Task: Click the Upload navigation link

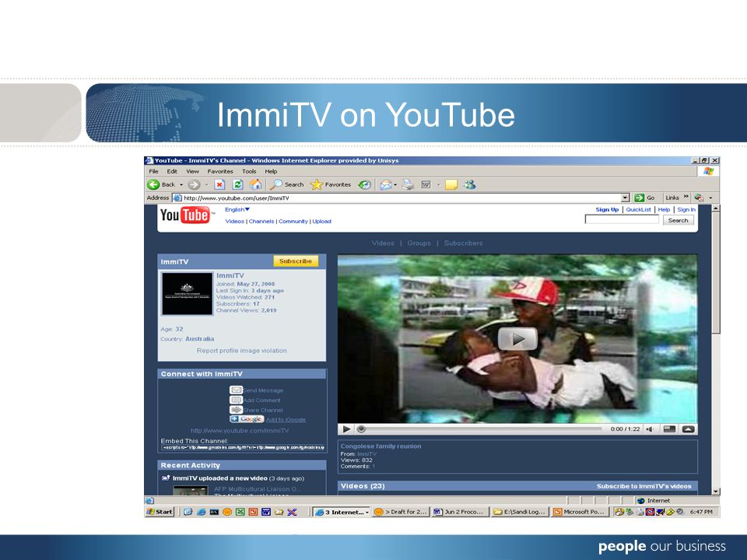Action: point(321,222)
